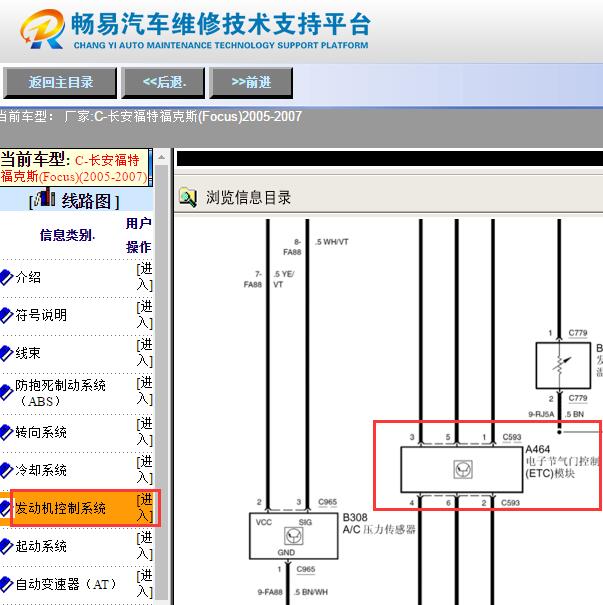
Task: Click the Chang Yi platform logo
Action: tap(42, 29)
